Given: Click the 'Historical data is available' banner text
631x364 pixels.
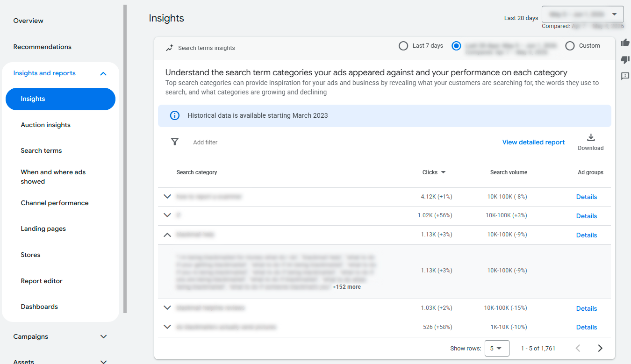Looking at the screenshot, I should 258,115.
